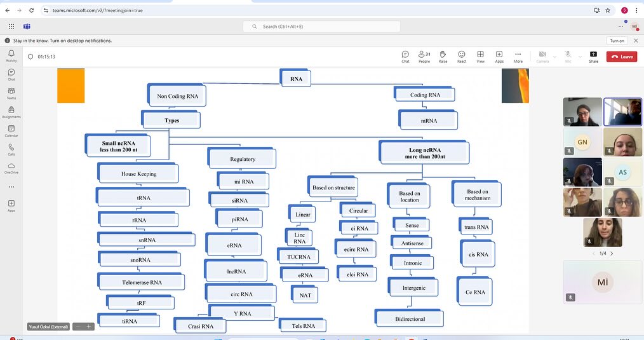Open the meeting Chat panel
The width and height of the screenshot is (644, 340).
(x=405, y=57)
